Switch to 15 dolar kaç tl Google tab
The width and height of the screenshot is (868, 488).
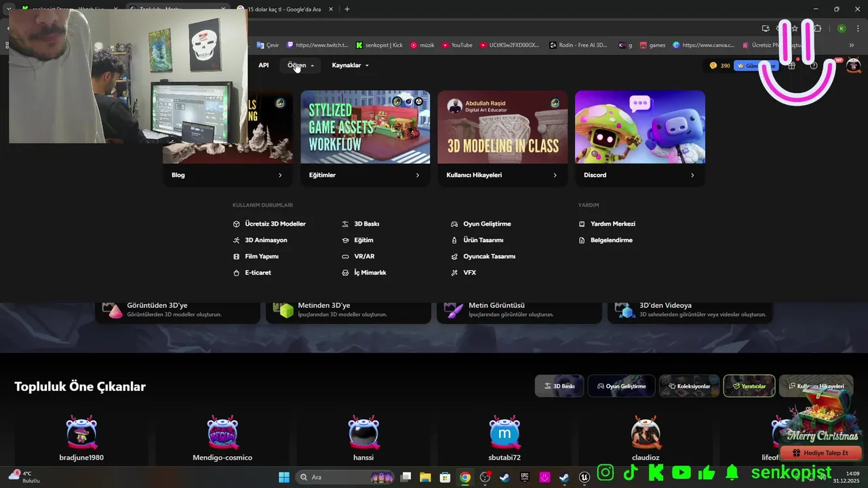(286, 9)
